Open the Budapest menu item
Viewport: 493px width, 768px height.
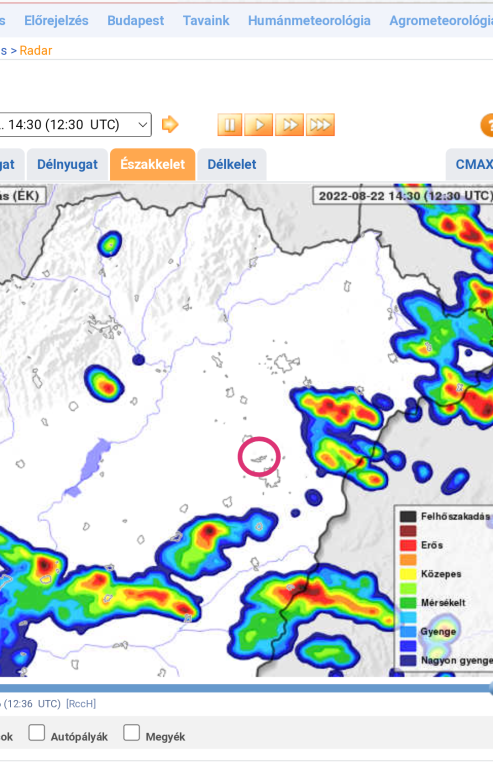136,21
